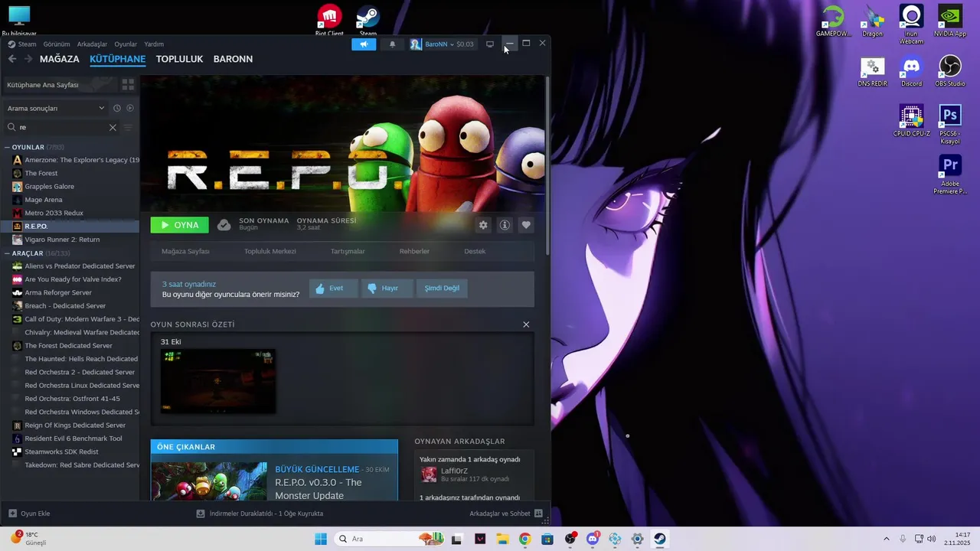This screenshot has height=551, width=980.
Task: Open the Windows Start button
Action: click(320, 539)
